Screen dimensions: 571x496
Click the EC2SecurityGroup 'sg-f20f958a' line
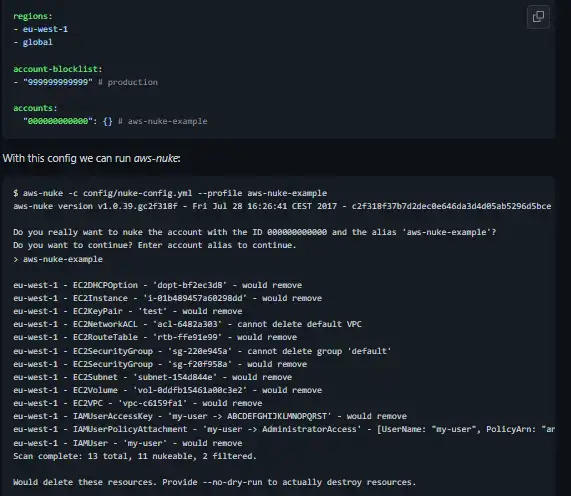click(160, 364)
